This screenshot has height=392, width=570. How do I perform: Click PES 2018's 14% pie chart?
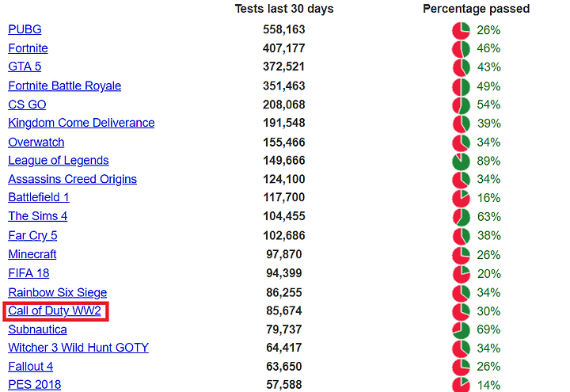[x=461, y=385]
